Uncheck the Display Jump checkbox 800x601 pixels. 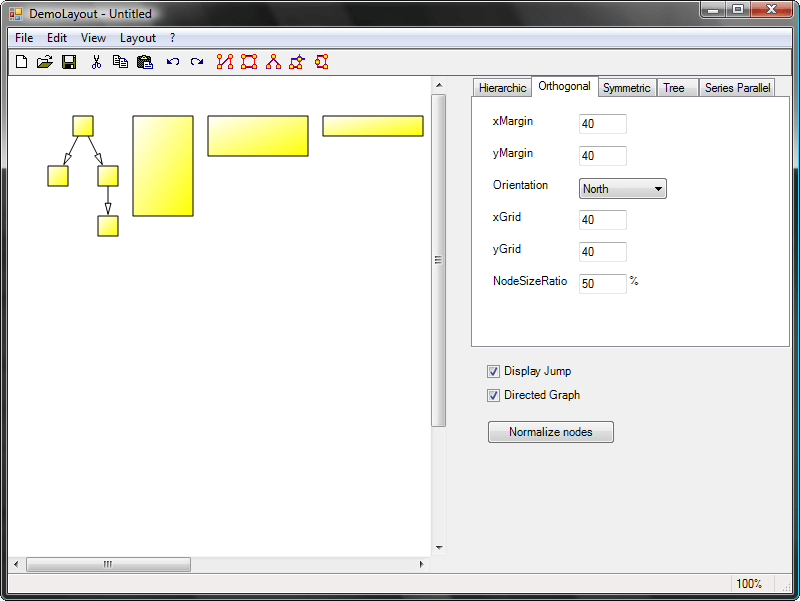pos(493,371)
